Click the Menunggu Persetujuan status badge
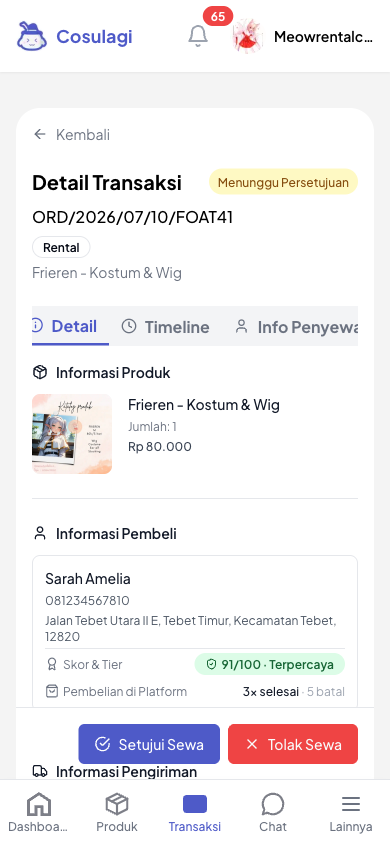 point(283,182)
